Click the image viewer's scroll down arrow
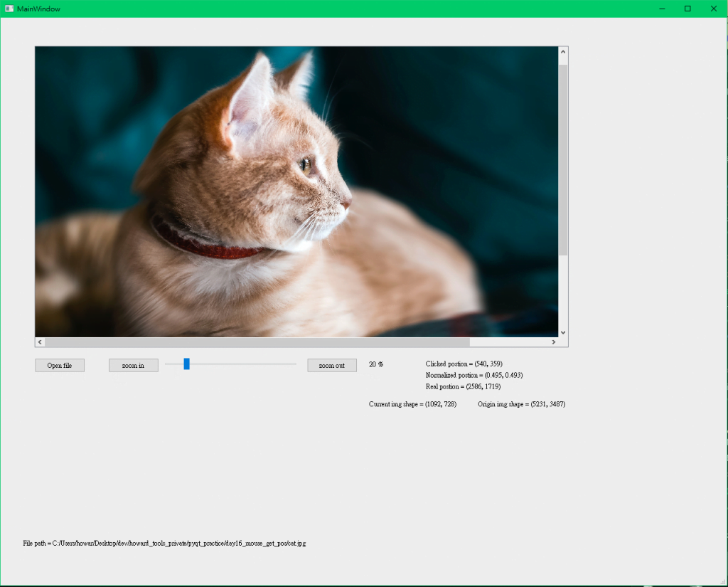This screenshot has width=728, height=587. coord(563,332)
